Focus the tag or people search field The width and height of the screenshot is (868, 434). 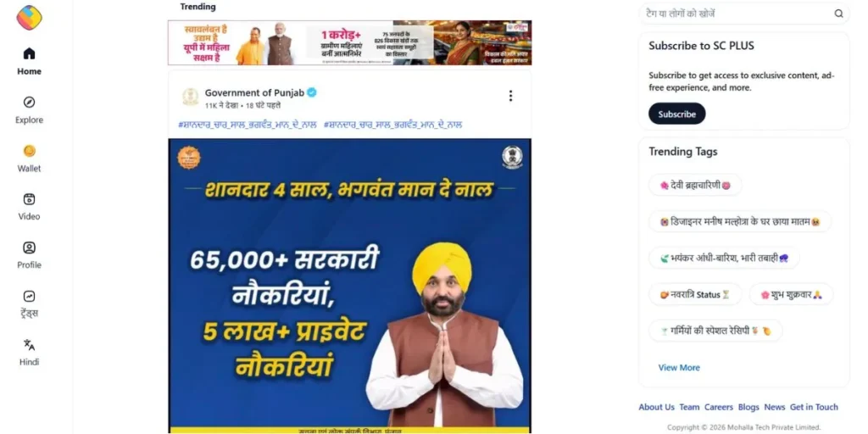point(744,14)
